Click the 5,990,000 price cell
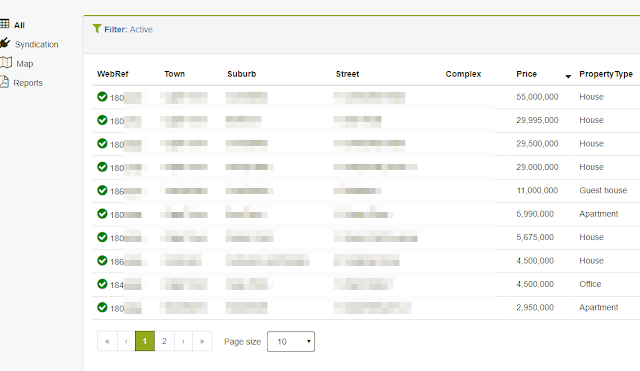The height and width of the screenshot is (371, 640). tap(535, 214)
